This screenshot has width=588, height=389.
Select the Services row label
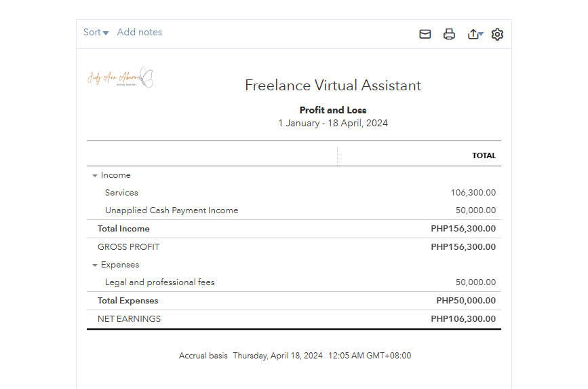pyautogui.click(x=121, y=193)
